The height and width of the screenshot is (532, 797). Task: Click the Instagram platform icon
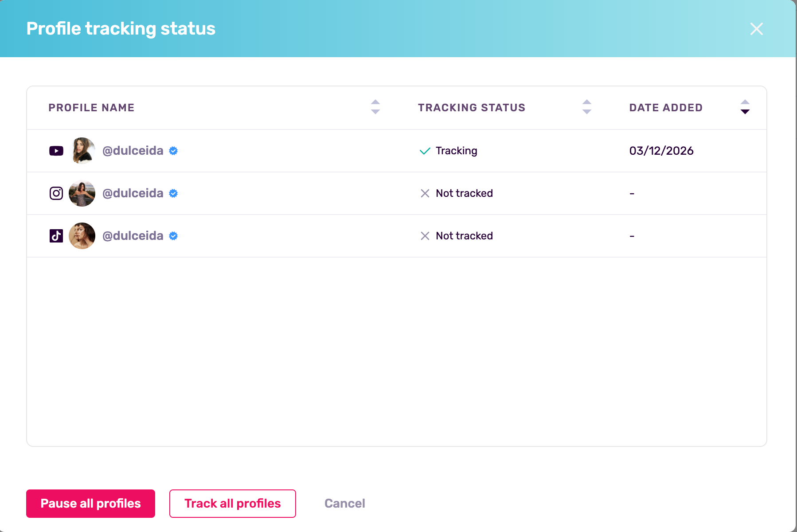[x=56, y=193]
